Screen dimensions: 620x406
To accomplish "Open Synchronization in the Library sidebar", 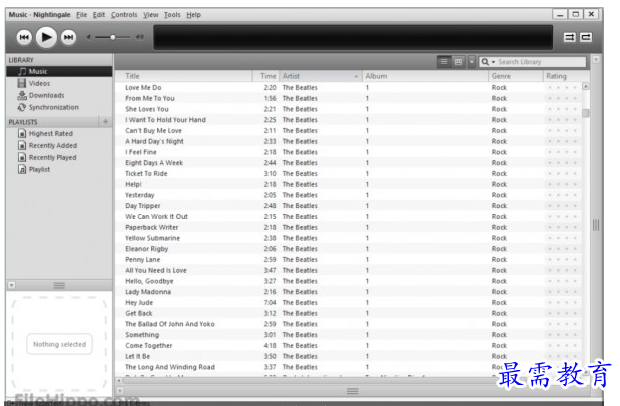I will 59,107.
